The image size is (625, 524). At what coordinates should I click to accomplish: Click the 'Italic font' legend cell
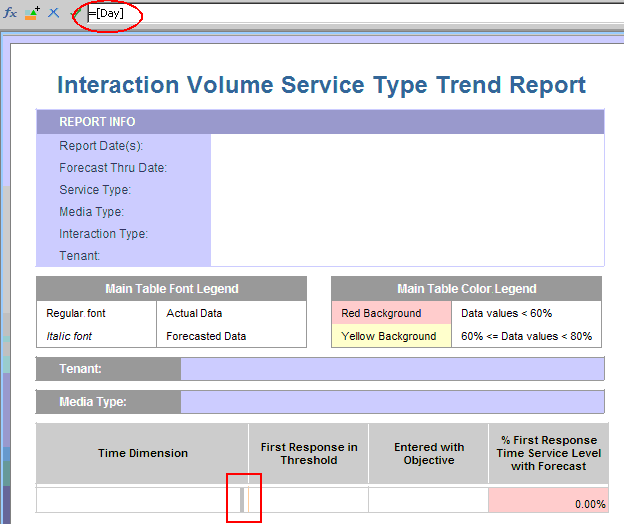[x=96, y=336]
